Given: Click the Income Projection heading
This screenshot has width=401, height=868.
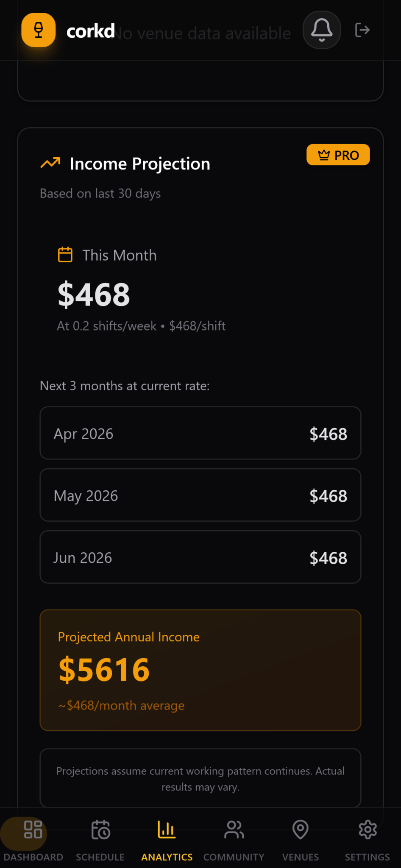Looking at the screenshot, I should [140, 164].
